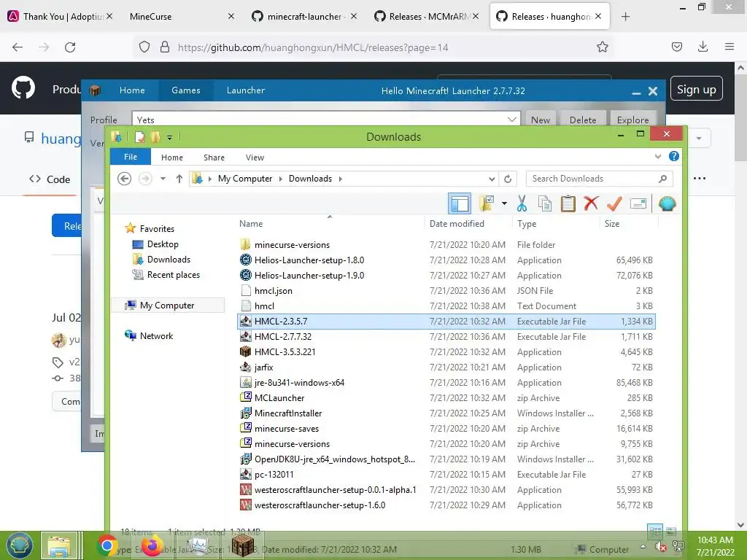Open Explorer help question mark icon
Image resolution: width=747 pixels, height=560 pixels.
pos(673,156)
